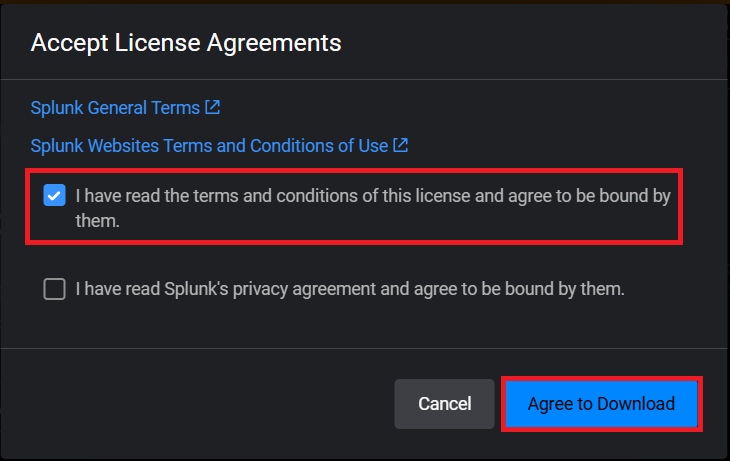Viewport: 730px width, 461px height.
Task: Follow the Websites Terms and Conditions hyperlink
Action: pyautogui.click(x=209, y=145)
